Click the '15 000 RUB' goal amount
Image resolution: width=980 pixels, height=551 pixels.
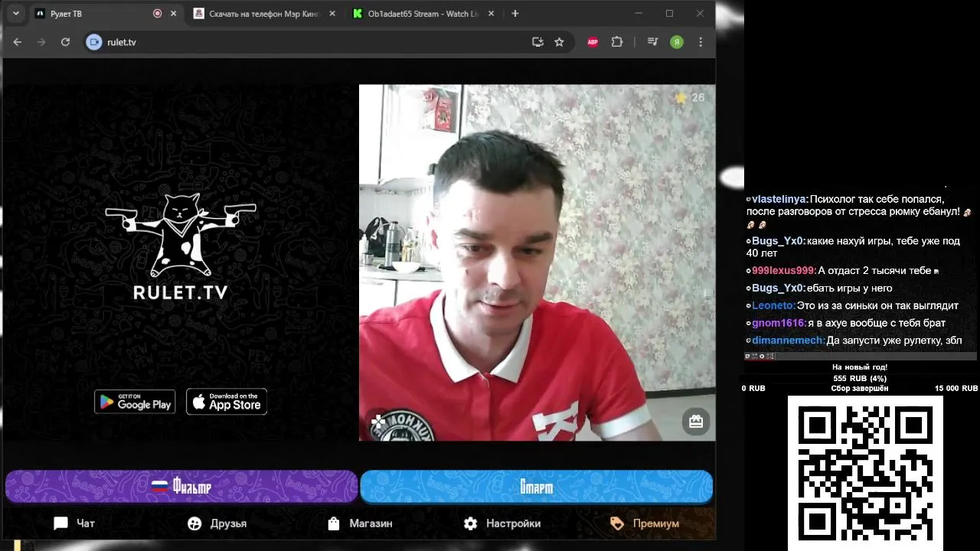pos(955,389)
